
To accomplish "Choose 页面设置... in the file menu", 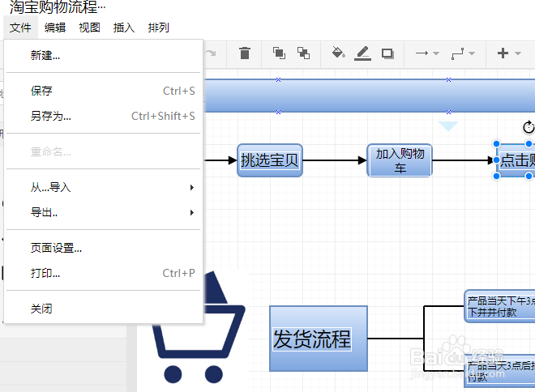I will pyautogui.click(x=104, y=248).
